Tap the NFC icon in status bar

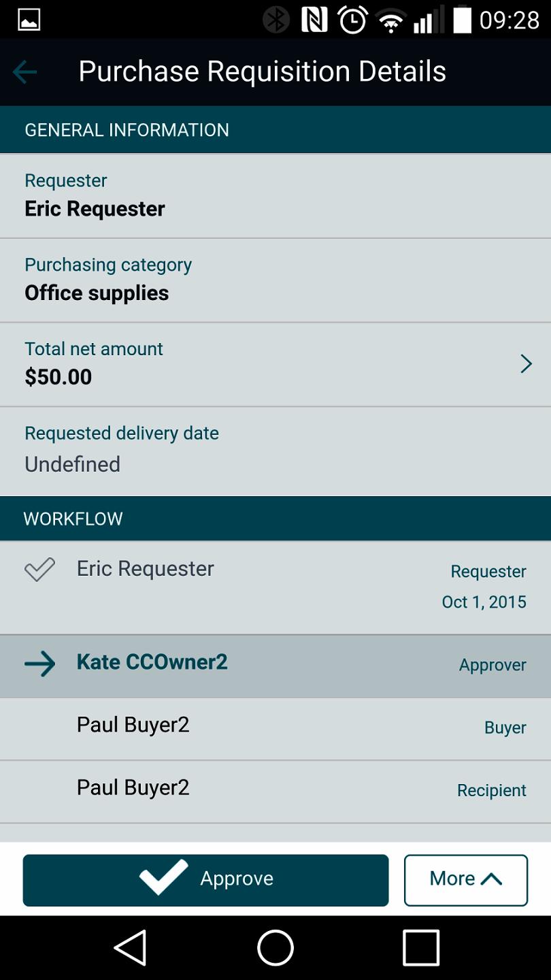(x=314, y=20)
